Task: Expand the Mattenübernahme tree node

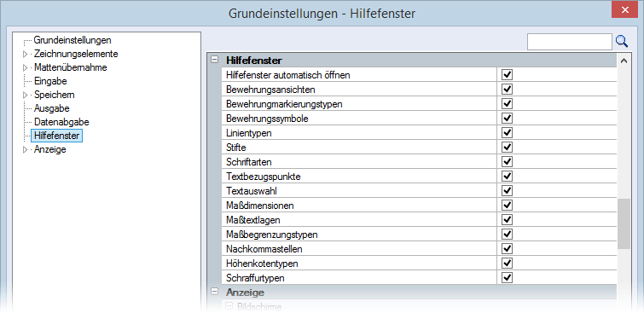Action: coord(26,67)
